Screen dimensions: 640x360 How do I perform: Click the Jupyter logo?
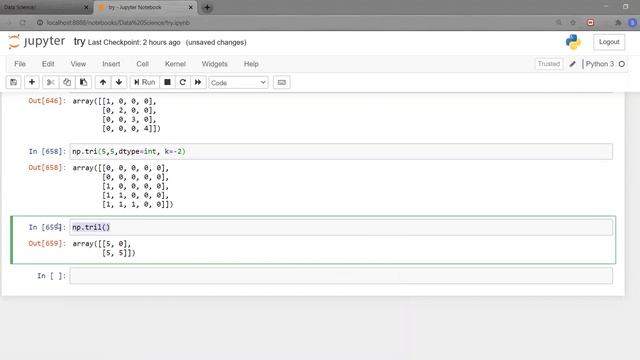pos(37,42)
